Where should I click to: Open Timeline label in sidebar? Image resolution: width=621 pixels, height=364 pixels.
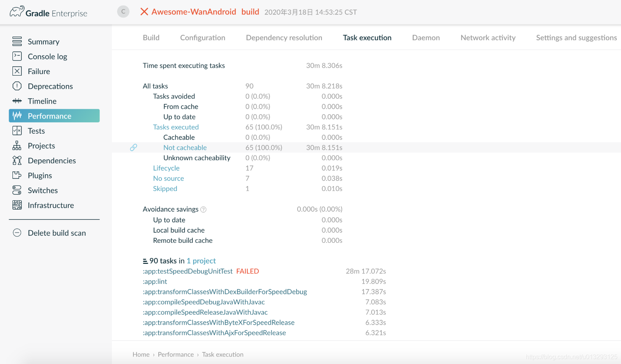coord(42,101)
